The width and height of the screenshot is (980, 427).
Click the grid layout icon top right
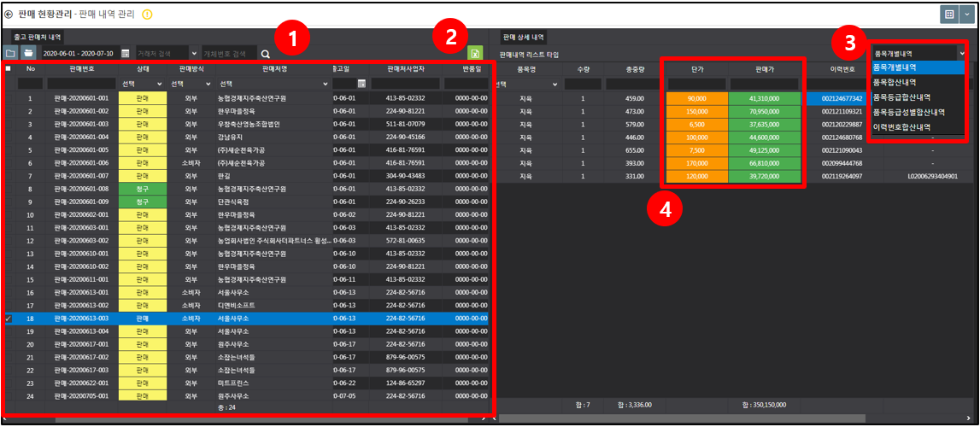(x=949, y=15)
